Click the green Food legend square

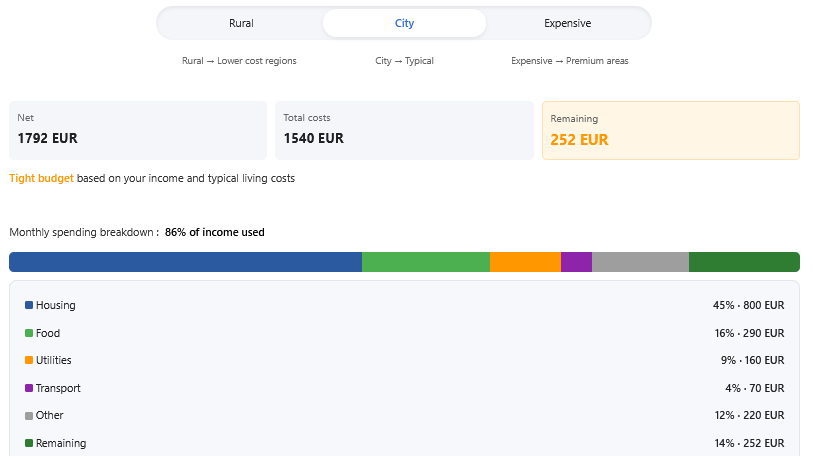click(29, 333)
